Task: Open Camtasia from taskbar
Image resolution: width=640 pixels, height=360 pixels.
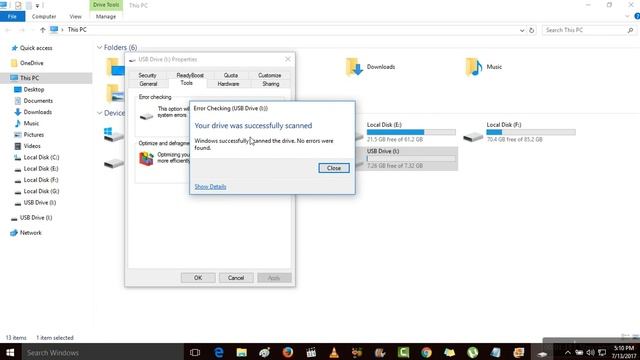Action: tap(403, 352)
